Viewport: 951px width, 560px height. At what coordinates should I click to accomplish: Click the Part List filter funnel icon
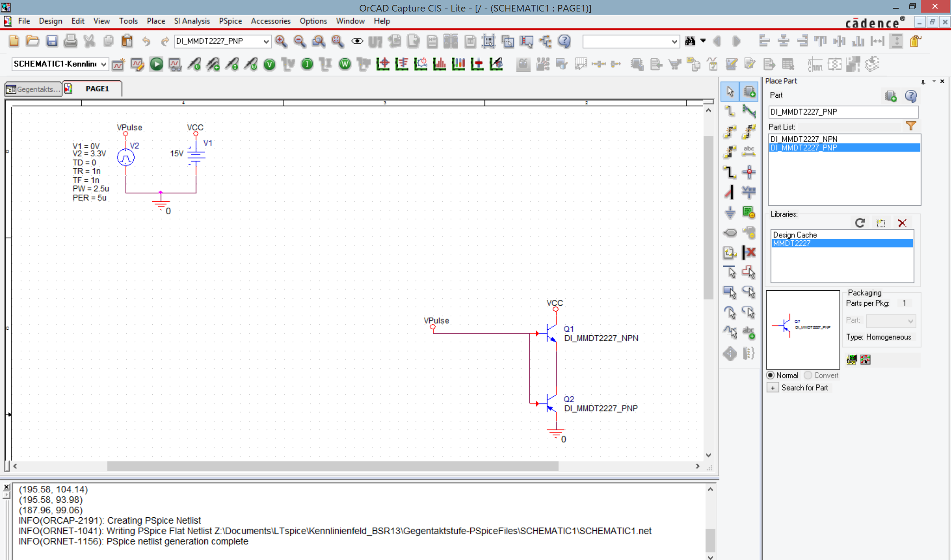tap(911, 126)
